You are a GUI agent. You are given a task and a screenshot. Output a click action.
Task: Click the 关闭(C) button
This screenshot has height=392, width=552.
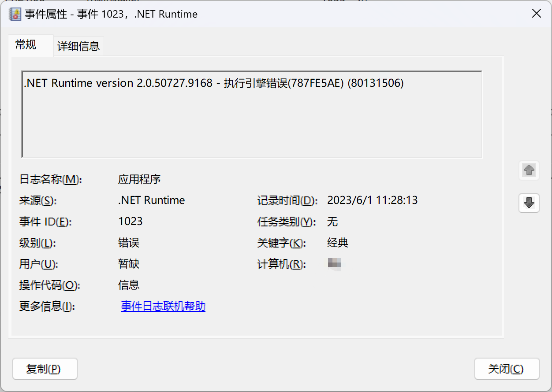507,369
